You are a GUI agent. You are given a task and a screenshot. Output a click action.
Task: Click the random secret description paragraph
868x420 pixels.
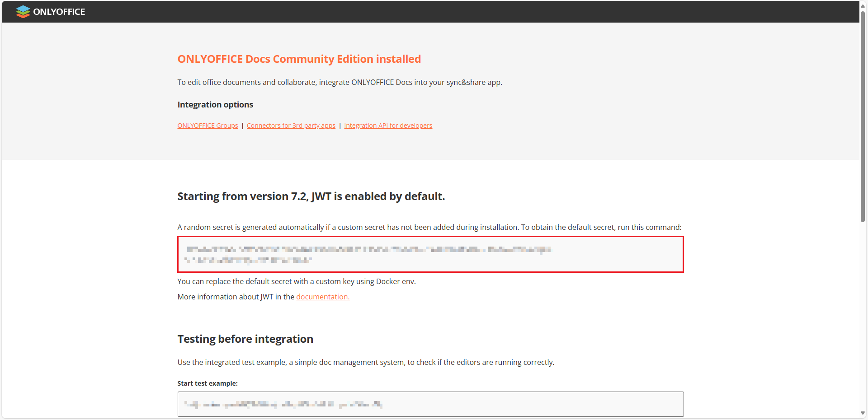(x=429, y=227)
